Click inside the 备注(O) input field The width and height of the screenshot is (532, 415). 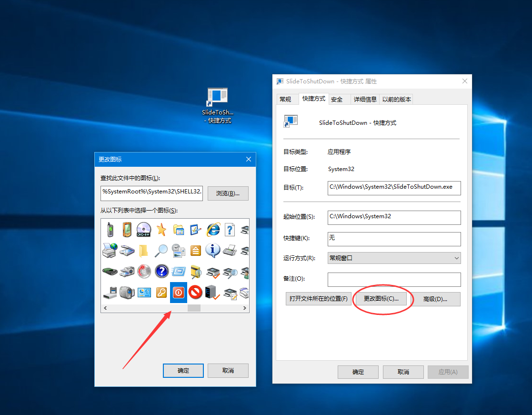pyautogui.click(x=394, y=280)
